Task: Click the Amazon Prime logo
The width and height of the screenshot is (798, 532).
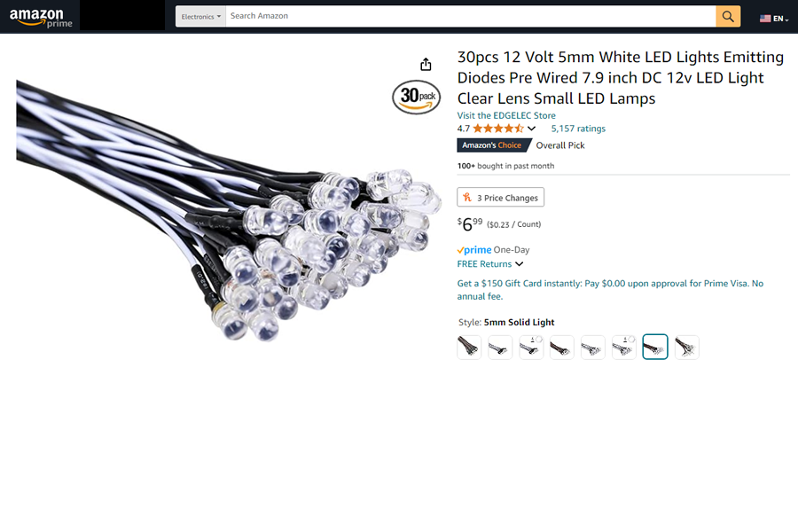Action: coord(41,18)
